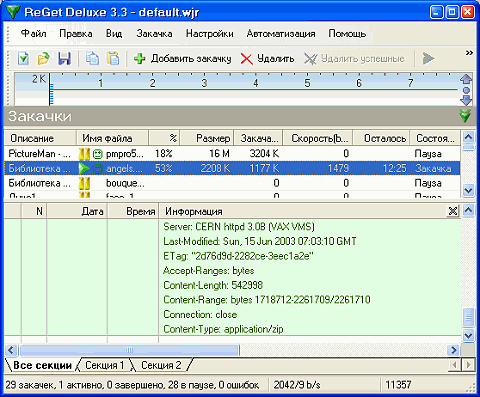480x397 pixels.
Task: Click the new download list icon
Action: (23, 59)
